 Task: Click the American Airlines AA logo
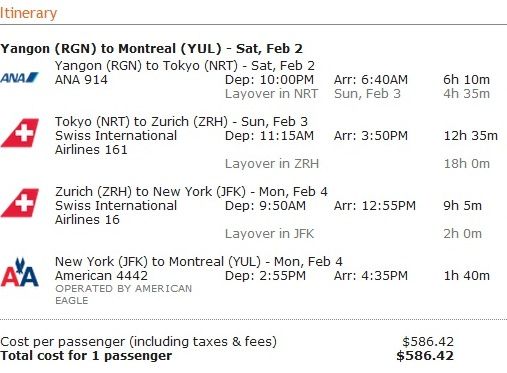point(20,272)
